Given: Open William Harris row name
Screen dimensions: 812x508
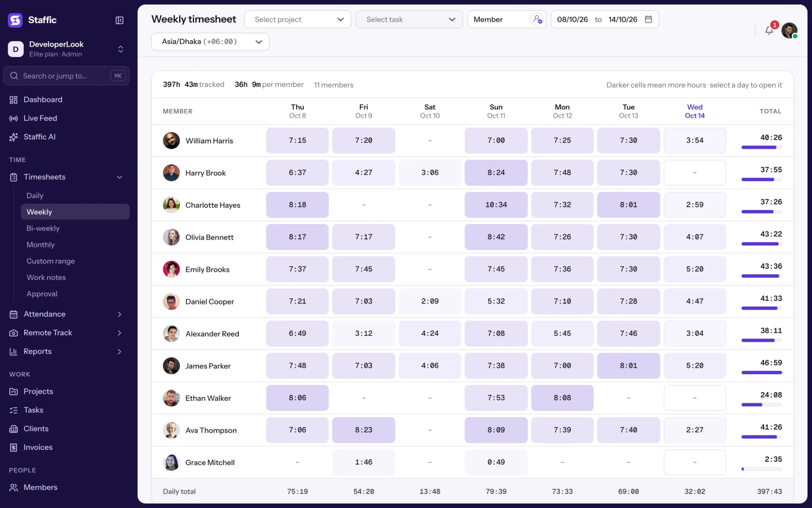Looking at the screenshot, I should pos(209,141).
